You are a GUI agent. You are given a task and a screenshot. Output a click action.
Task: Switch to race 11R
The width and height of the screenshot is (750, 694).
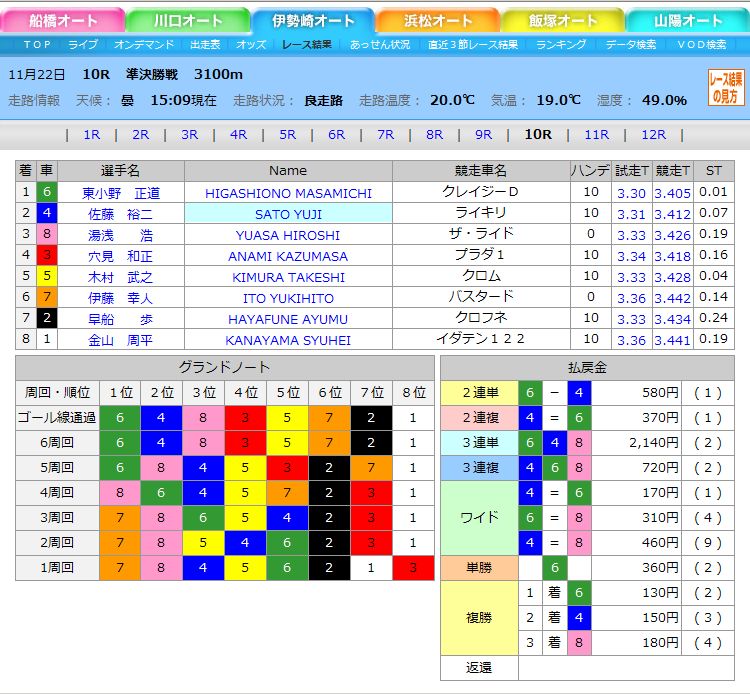point(596,135)
